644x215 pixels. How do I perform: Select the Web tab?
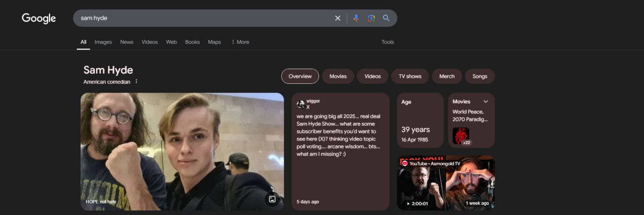click(x=171, y=42)
